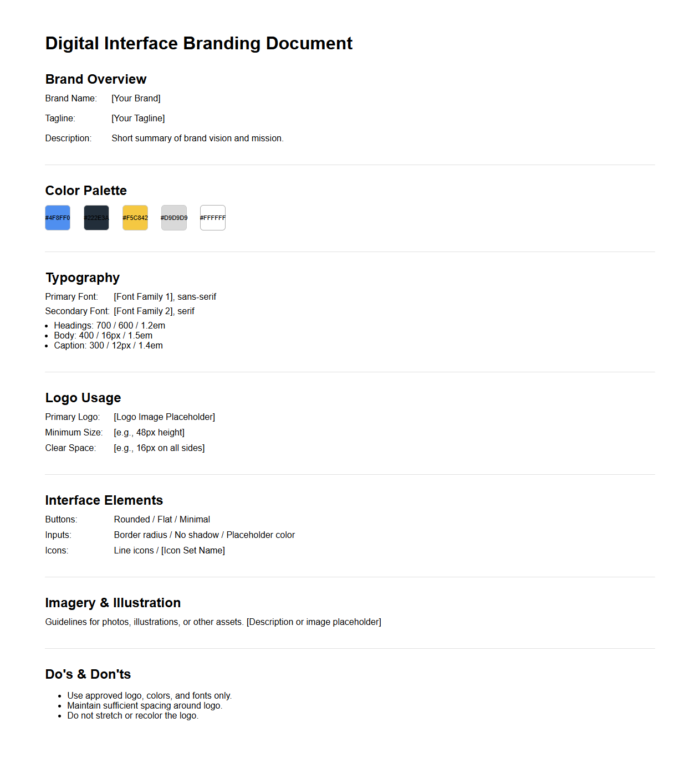Click the [Icon Set Name] placeholder
Screen dimensions: 700x764
(x=192, y=550)
